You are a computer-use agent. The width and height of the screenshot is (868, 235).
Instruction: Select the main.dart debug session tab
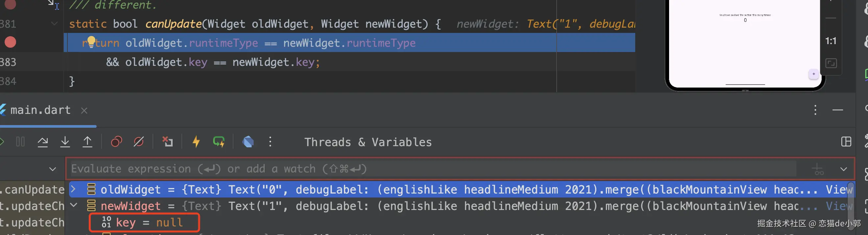click(x=40, y=110)
